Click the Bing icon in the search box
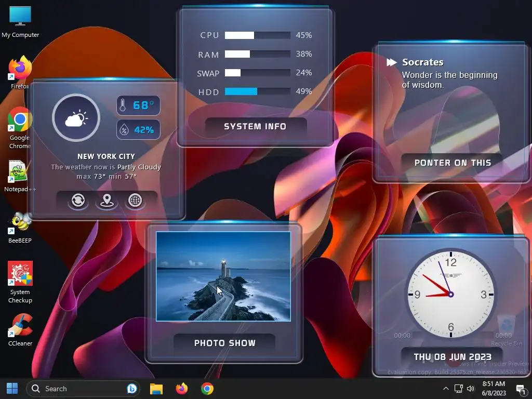Image resolution: width=532 pixels, height=399 pixels. (131, 389)
